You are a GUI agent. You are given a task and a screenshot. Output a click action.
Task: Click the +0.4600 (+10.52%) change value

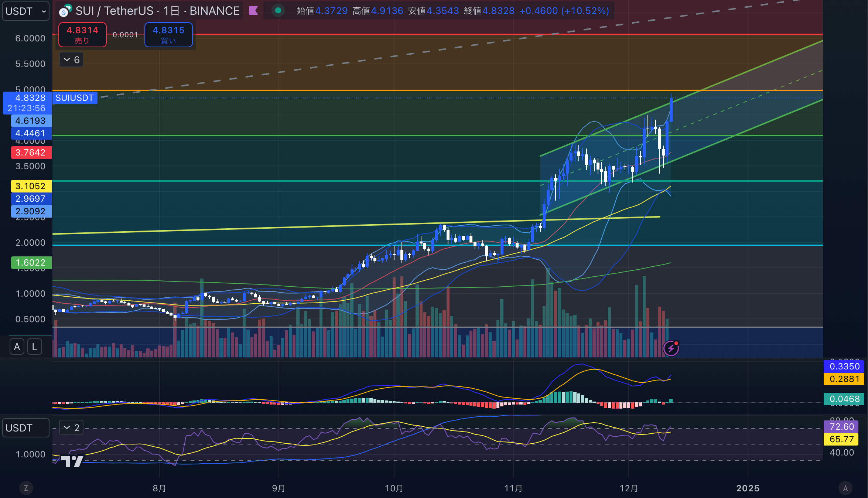[x=564, y=11]
